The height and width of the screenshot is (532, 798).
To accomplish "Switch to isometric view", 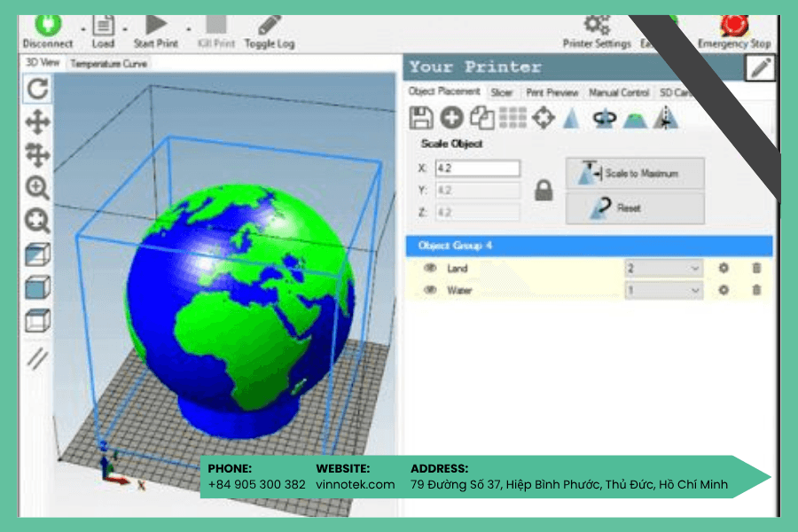I will [37, 254].
